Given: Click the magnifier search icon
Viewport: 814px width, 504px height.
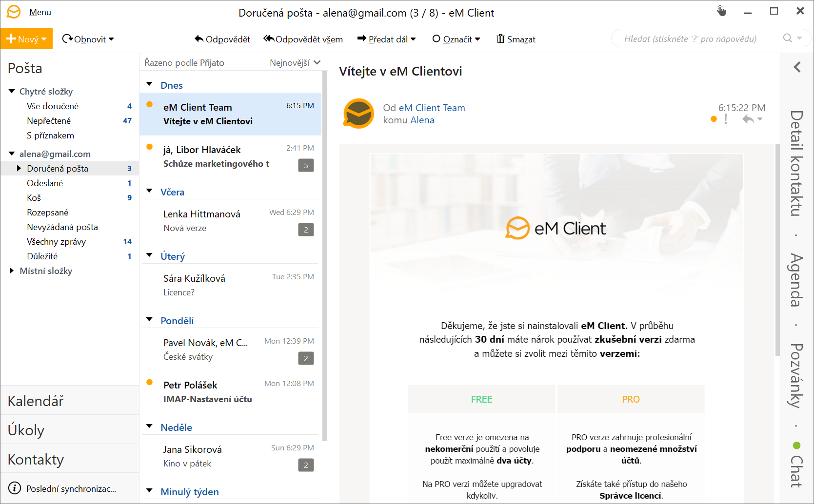Looking at the screenshot, I should pos(787,38).
